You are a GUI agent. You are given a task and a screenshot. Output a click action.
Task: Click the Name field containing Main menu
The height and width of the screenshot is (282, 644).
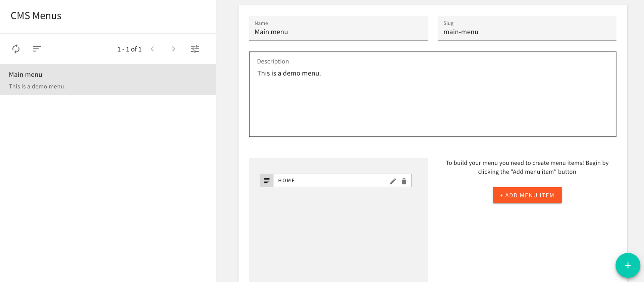pos(338,32)
